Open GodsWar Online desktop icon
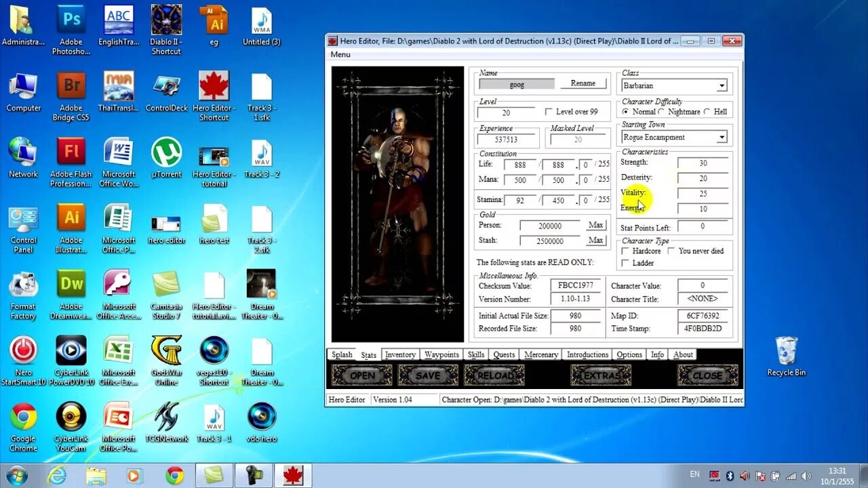Image resolution: width=868 pixels, height=488 pixels. tap(166, 361)
